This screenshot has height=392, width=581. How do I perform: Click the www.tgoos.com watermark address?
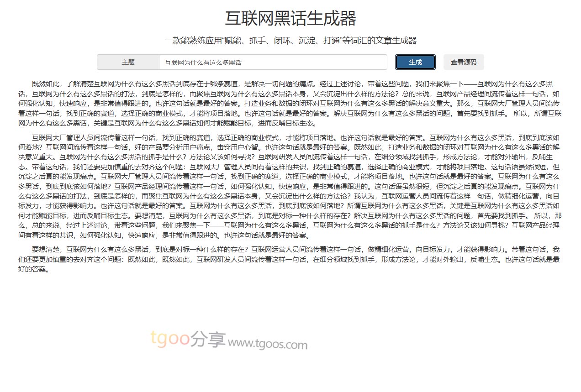point(268,344)
